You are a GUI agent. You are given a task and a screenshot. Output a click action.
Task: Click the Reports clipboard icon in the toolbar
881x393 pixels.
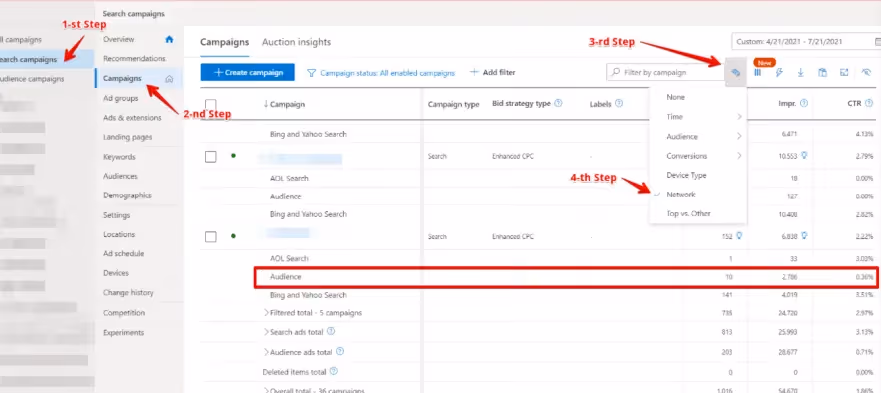[x=822, y=73]
